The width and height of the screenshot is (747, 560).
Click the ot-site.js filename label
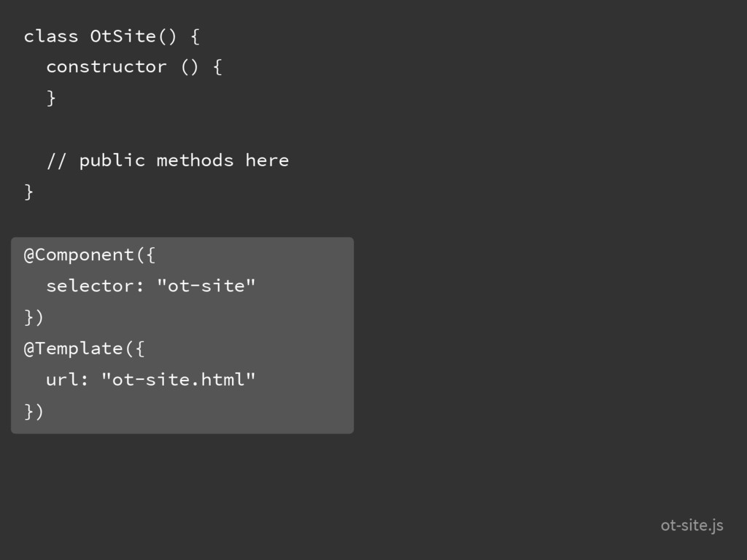pyautogui.click(x=692, y=525)
